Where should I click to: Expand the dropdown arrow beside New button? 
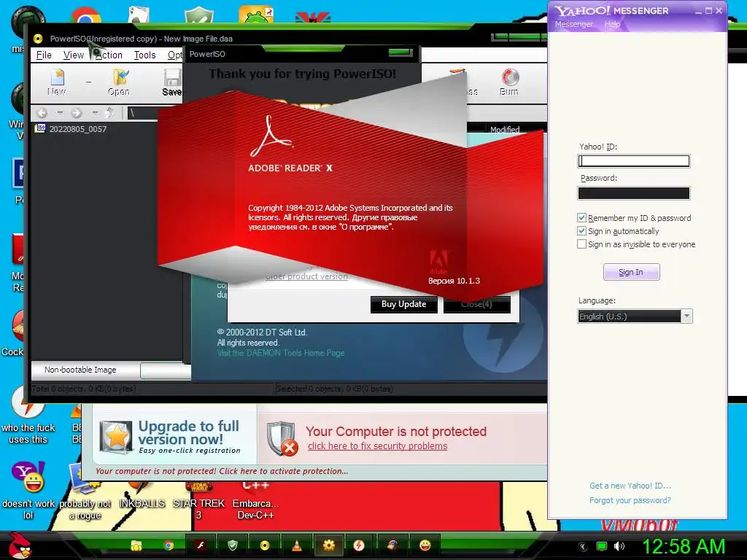tap(88, 82)
